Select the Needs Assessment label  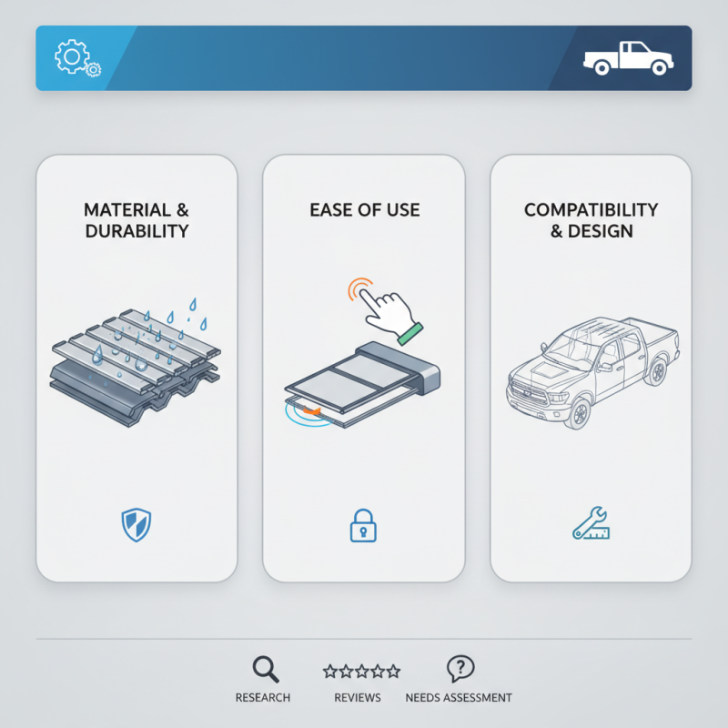(459, 697)
